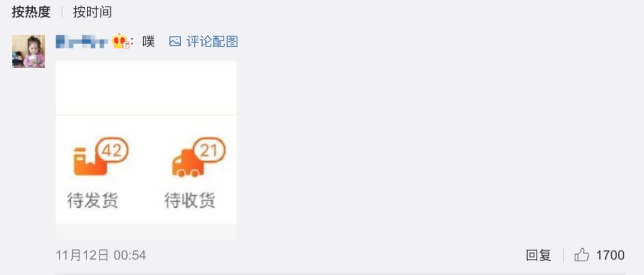Image resolution: width=644 pixels, height=275 pixels.
Task: Click the 噗 comment text
Action: coord(148,42)
